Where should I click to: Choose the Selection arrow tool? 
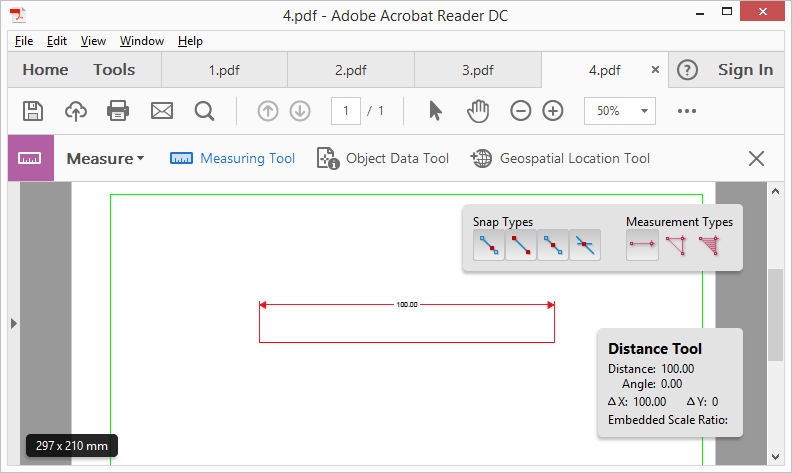click(435, 111)
